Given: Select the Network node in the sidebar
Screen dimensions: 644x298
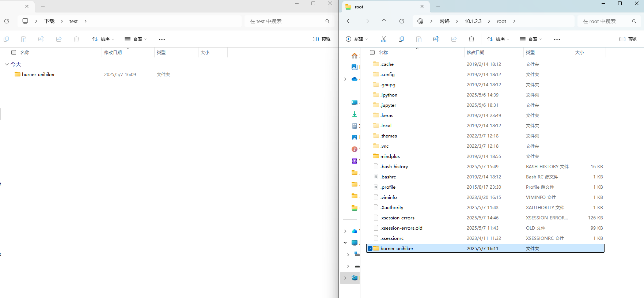Looking at the screenshot, I should point(355,278).
